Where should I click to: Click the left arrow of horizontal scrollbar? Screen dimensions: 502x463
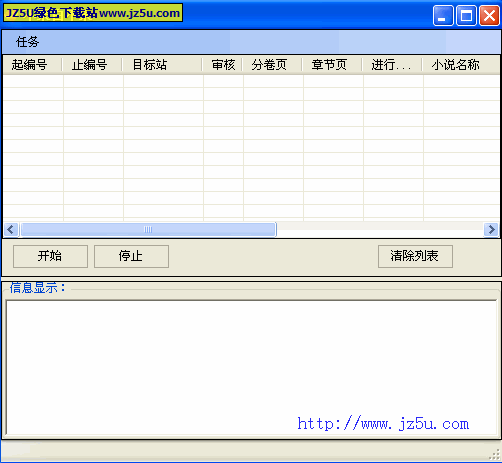click(x=11, y=229)
